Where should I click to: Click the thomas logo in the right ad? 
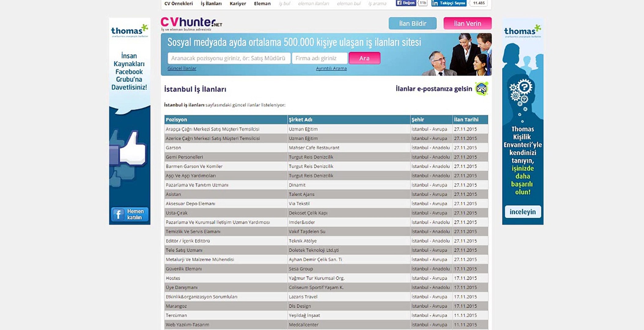tap(522, 31)
